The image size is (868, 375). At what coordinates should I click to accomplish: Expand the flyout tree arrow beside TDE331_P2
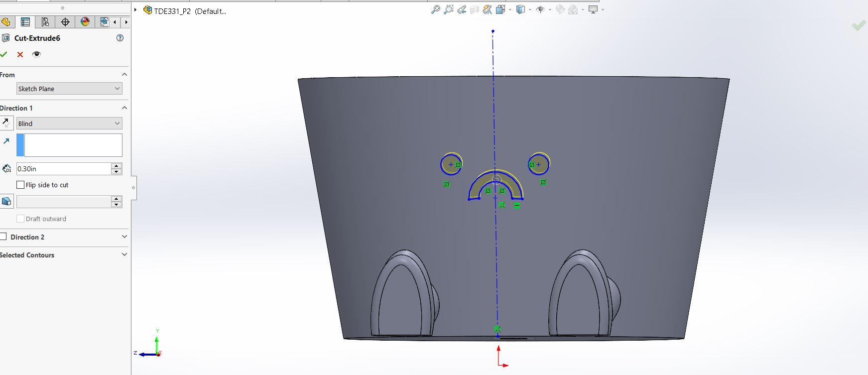[x=135, y=9]
